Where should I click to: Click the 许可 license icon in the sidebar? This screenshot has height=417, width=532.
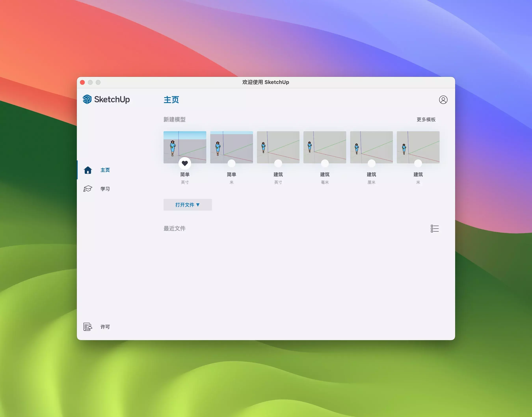click(x=88, y=327)
